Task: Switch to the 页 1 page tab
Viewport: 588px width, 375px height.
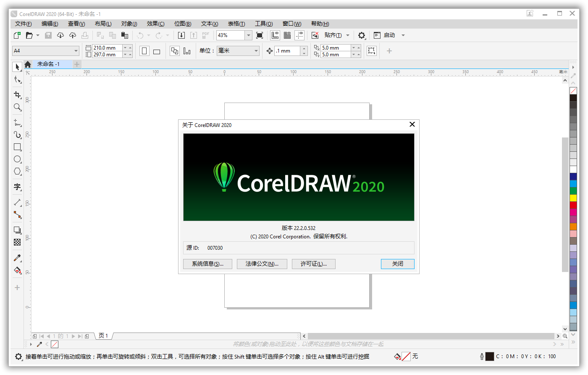Action: pyautogui.click(x=103, y=336)
